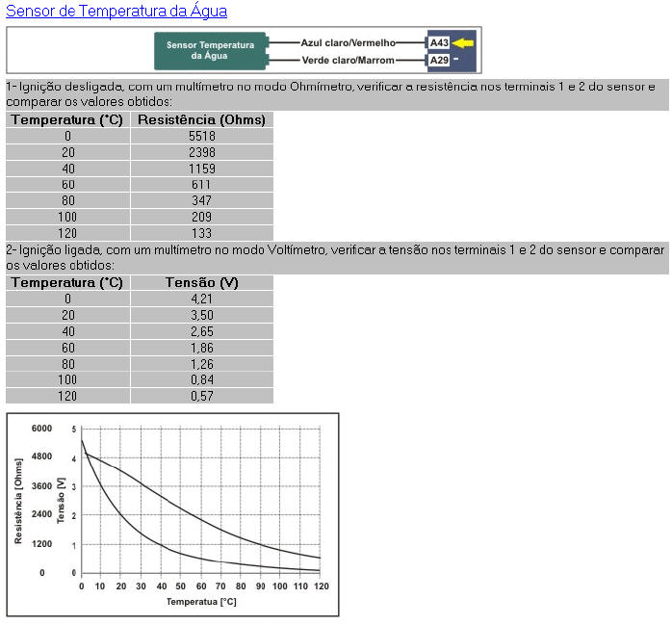Open the Sensor de Temperatura da Água link

[116, 12]
